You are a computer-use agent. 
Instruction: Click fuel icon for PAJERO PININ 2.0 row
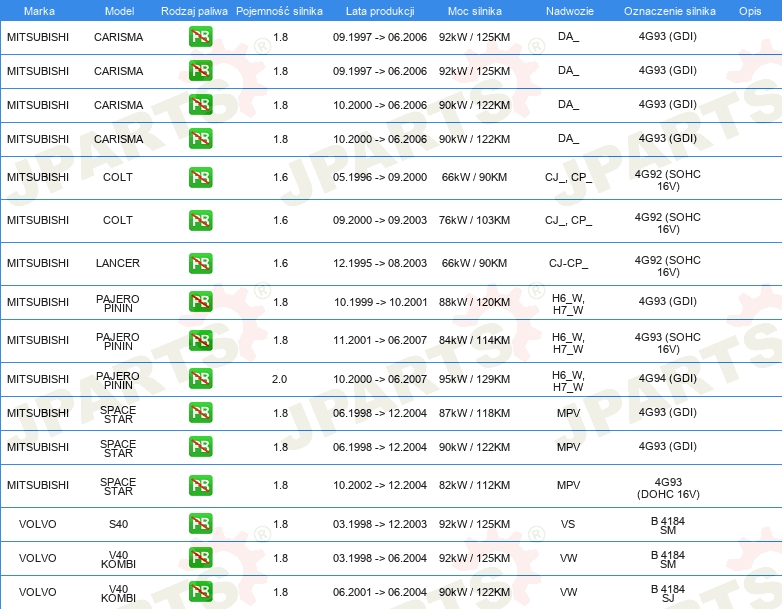(200, 379)
